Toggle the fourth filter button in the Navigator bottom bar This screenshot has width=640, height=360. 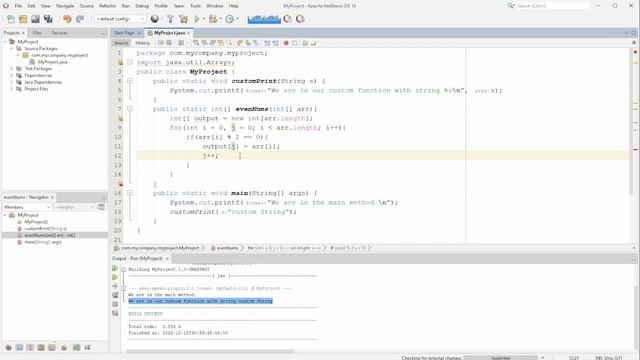41,347
